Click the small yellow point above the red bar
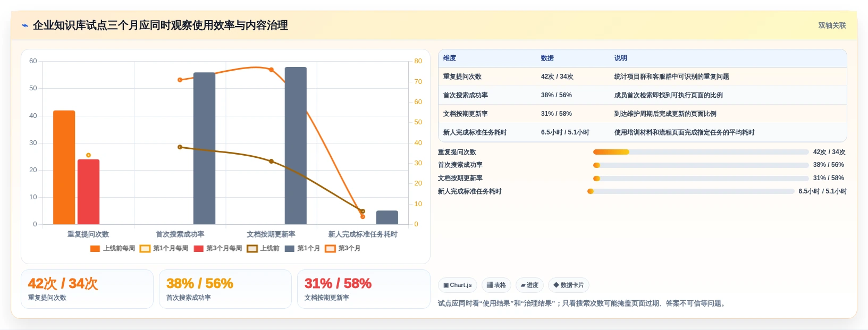Image resolution: width=868 pixels, height=330 pixels. click(x=88, y=155)
